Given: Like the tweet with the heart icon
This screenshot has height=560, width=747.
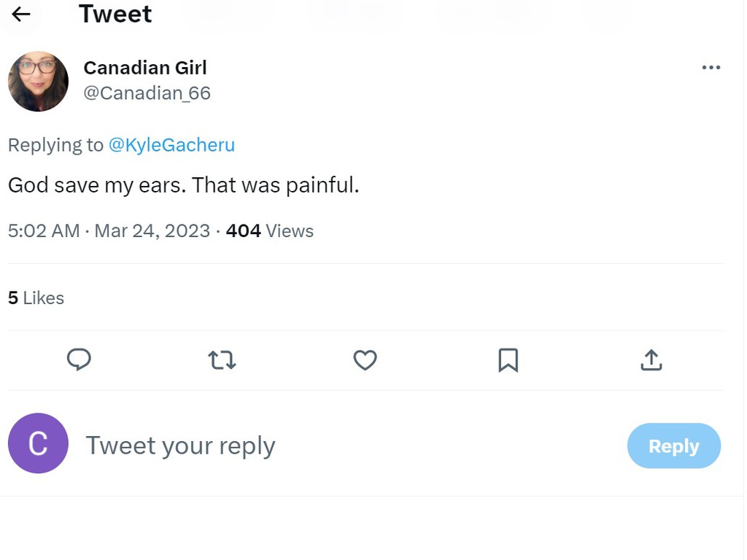Looking at the screenshot, I should [365, 360].
